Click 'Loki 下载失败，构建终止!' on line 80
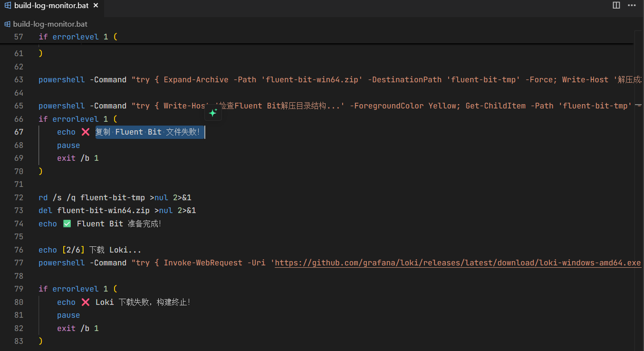Viewport: 644px width, 351px height. pyautogui.click(x=143, y=302)
